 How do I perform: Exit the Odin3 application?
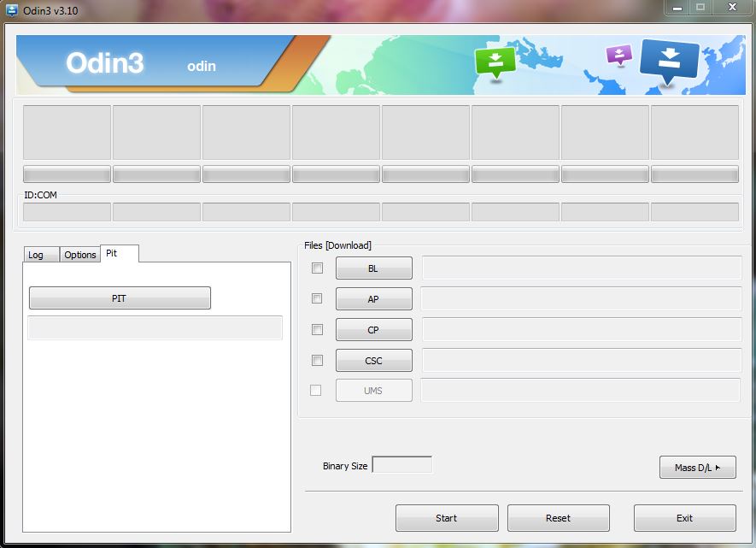pyautogui.click(x=685, y=518)
